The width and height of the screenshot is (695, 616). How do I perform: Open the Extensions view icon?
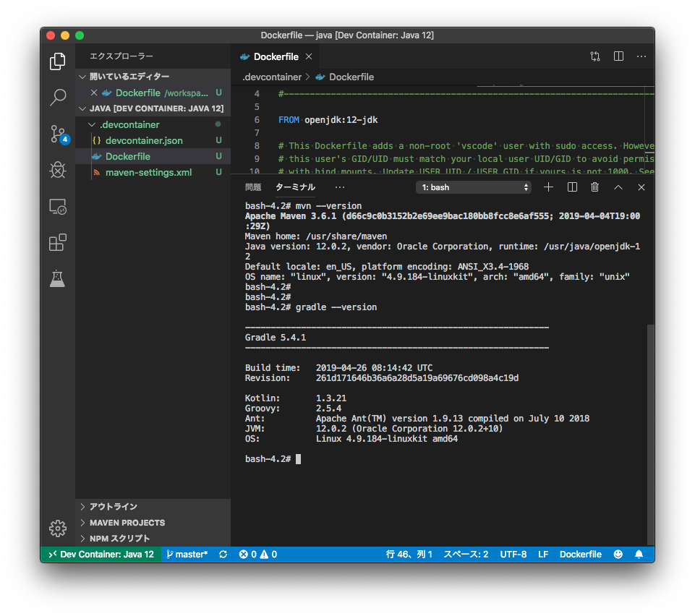pyautogui.click(x=58, y=242)
